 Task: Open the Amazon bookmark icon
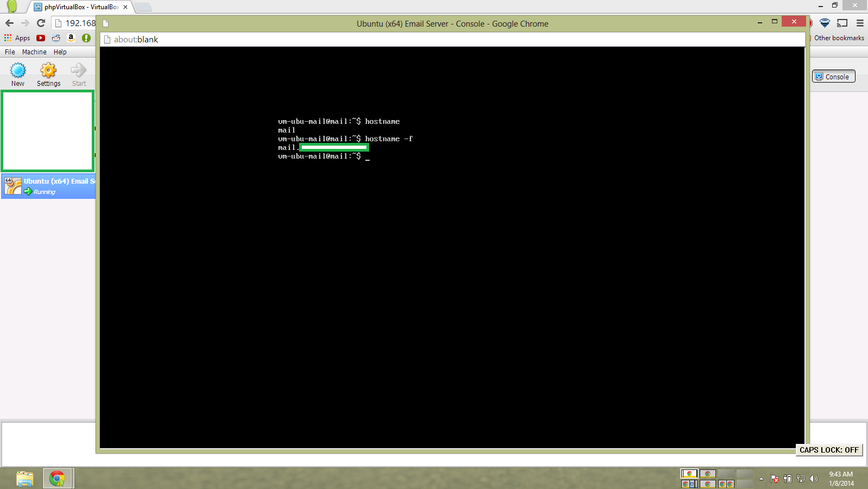tap(71, 37)
